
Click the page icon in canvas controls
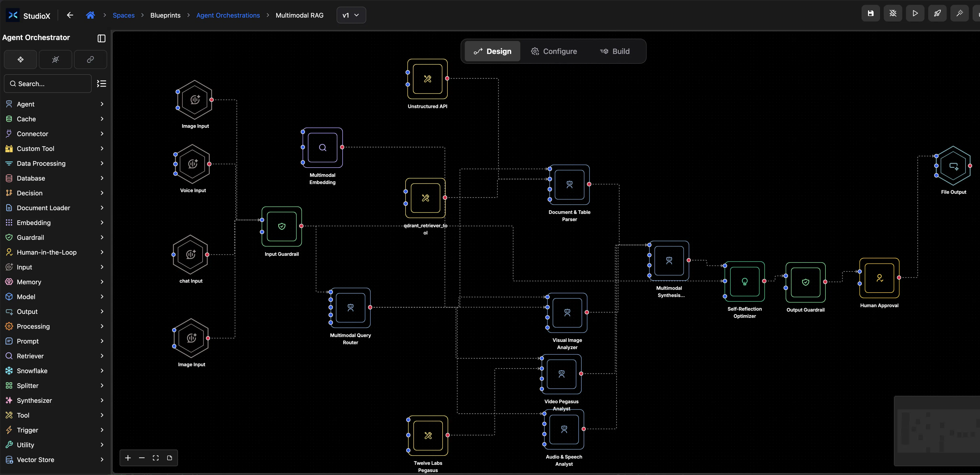170,458
